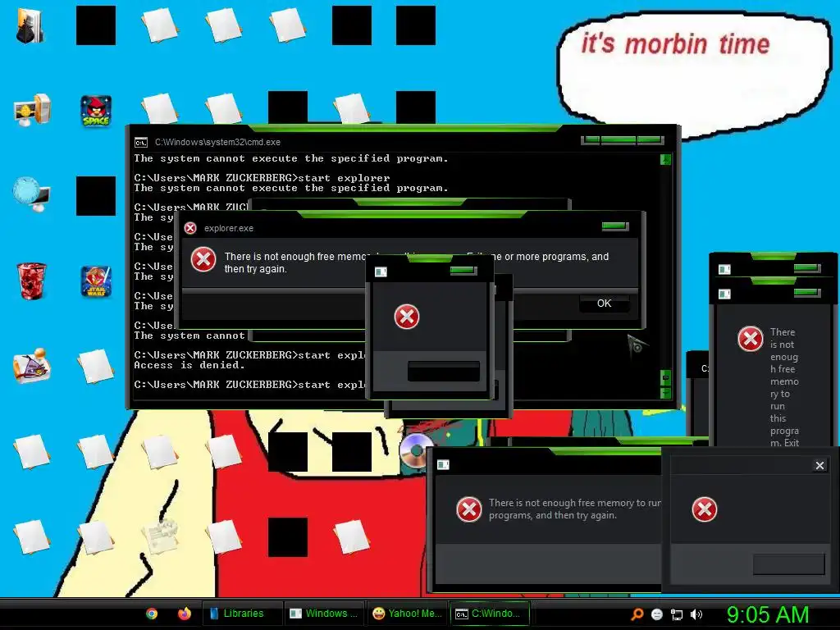The image size is (840, 630).
Task: Switch to Yahoo! Me... taskbar button
Action: (407, 614)
